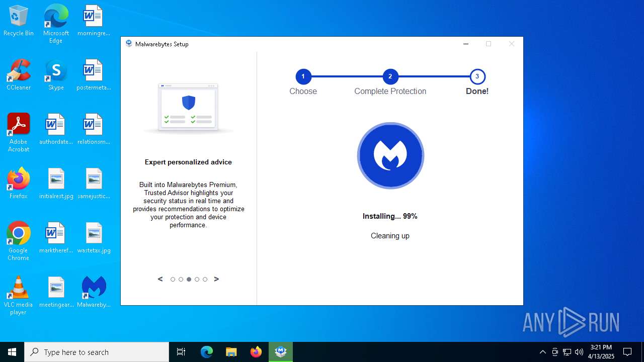
Task: Select the first carousel dot
Action: [173, 280]
